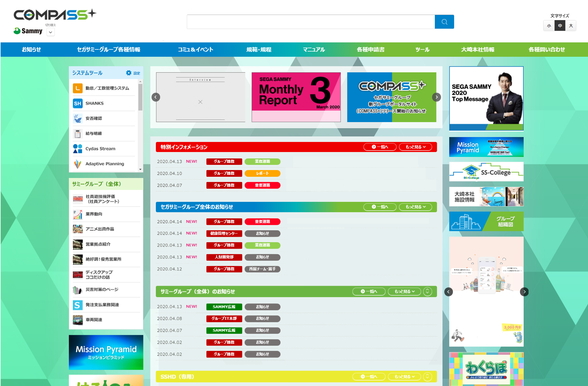Open the 災害対策のページ icon
588x386 pixels.
(x=78, y=290)
